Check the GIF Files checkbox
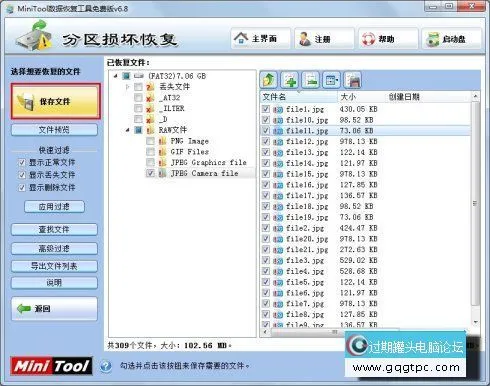The height and width of the screenshot is (386, 490). (x=151, y=152)
